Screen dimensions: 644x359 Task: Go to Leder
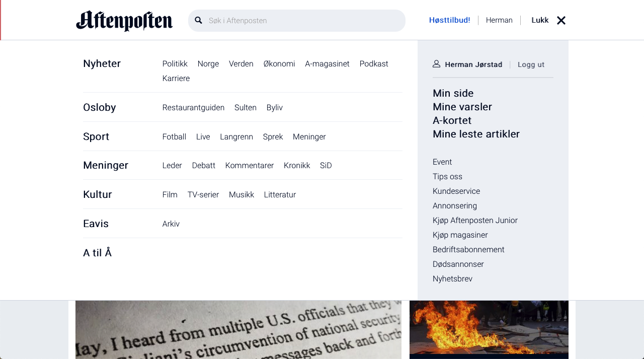tap(172, 166)
